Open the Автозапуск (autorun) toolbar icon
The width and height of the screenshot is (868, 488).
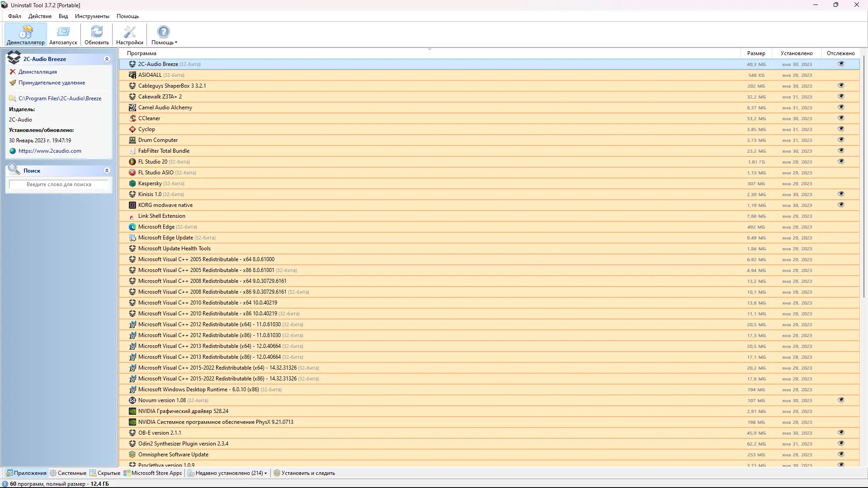(x=63, y=32)
